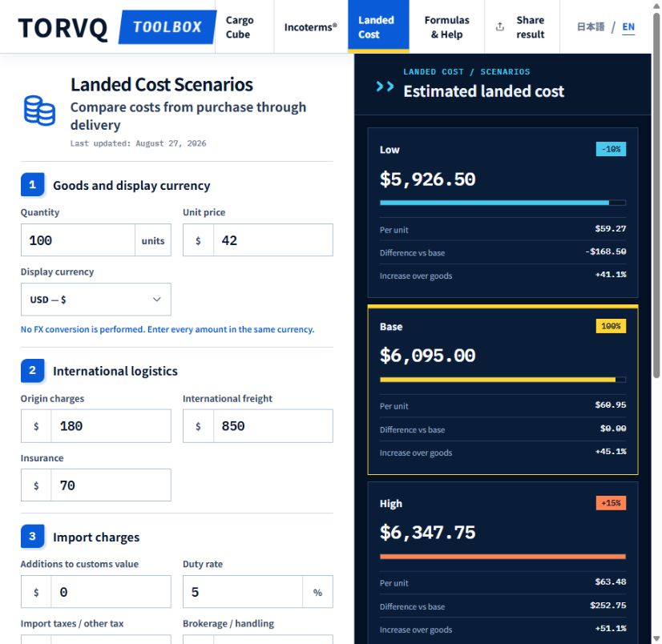The height and width of the screenshot is (644, 662).
Task: Click the Last updated date text
Action: click(138, 143)
